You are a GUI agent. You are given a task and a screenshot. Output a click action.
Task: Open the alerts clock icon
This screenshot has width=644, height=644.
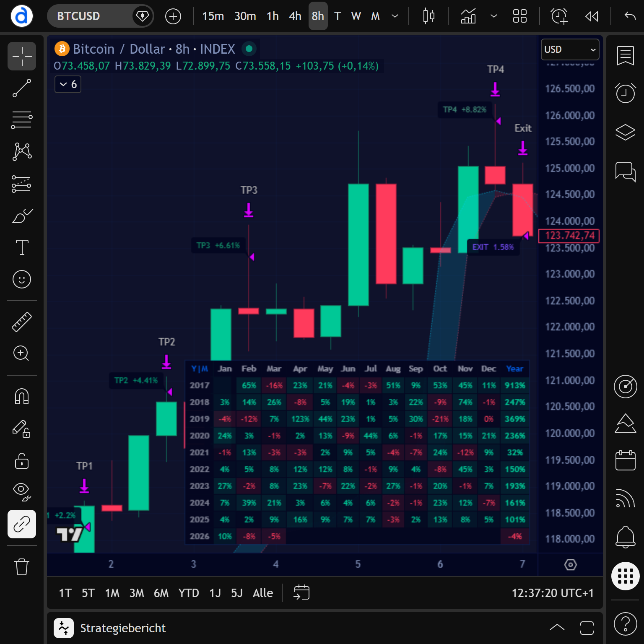click(625, 93)
